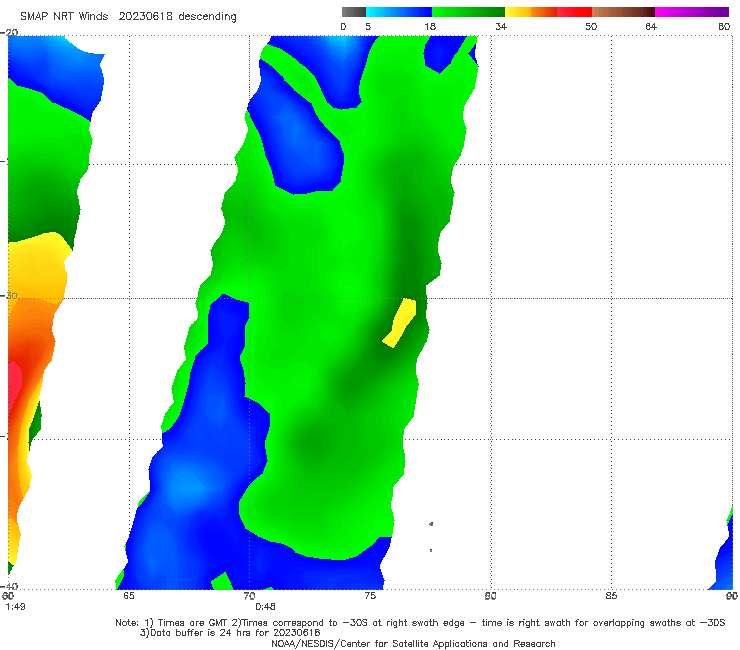The image size is (740, 650).
Task: Click the longitude axis label '80'
Action: [490, 596]
